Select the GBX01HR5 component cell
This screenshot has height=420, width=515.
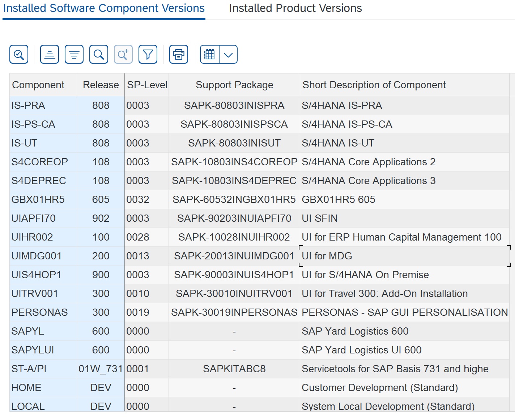(x=43, y=199)
